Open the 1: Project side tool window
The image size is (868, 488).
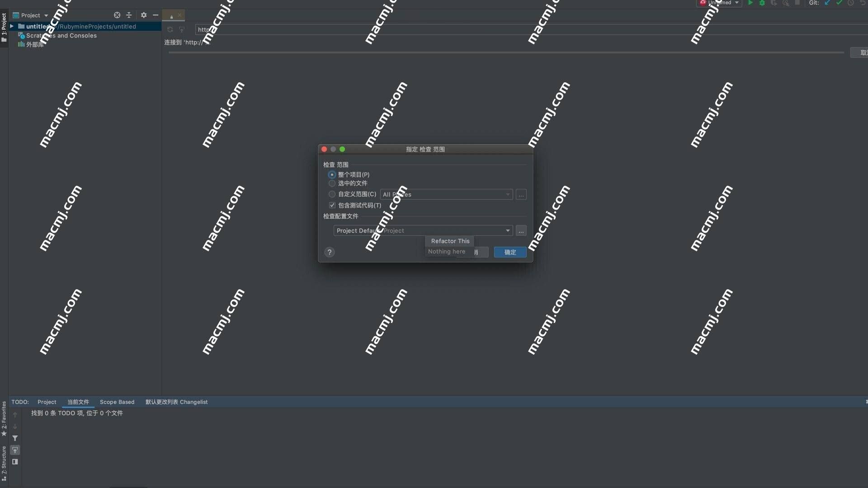coord(4,28)
